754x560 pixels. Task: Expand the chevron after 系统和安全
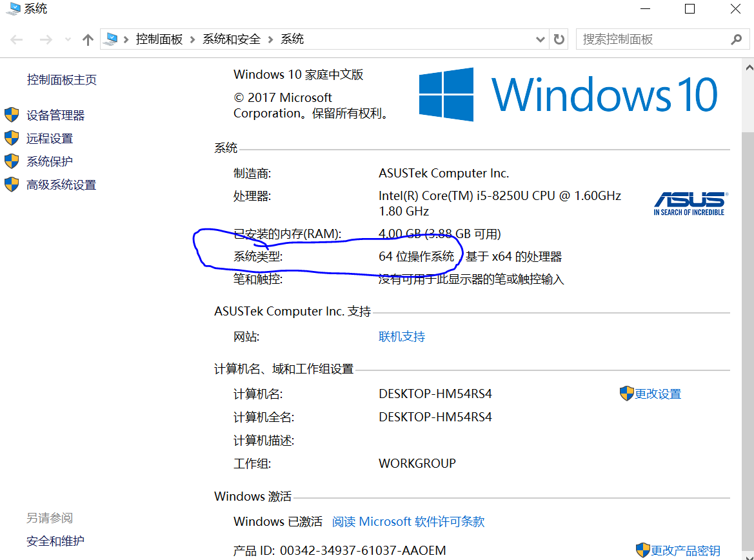click(270, 39)
